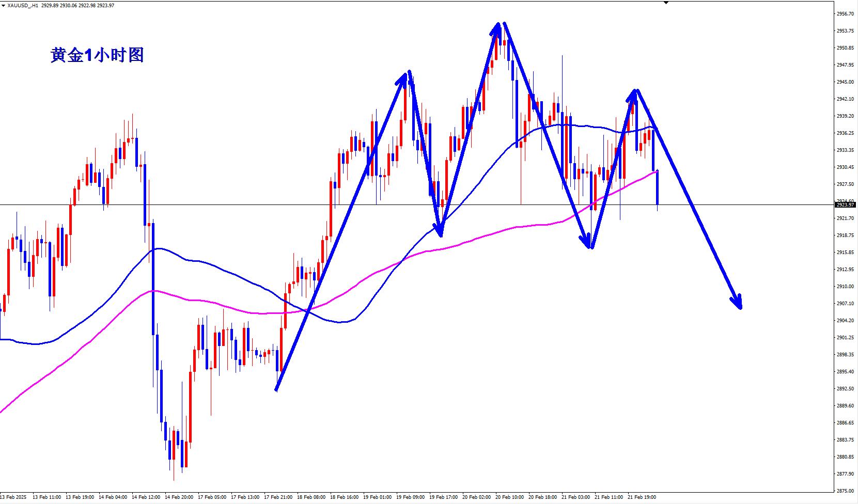
Task: Click arrowhead of the final projected downward arrow
Action: [x=739, y=305]
